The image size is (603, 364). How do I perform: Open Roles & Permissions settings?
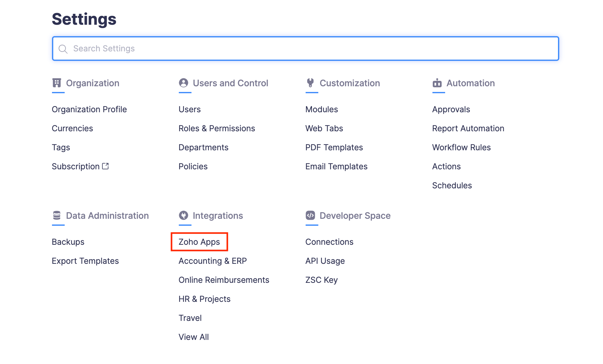(x=217, y=128)
